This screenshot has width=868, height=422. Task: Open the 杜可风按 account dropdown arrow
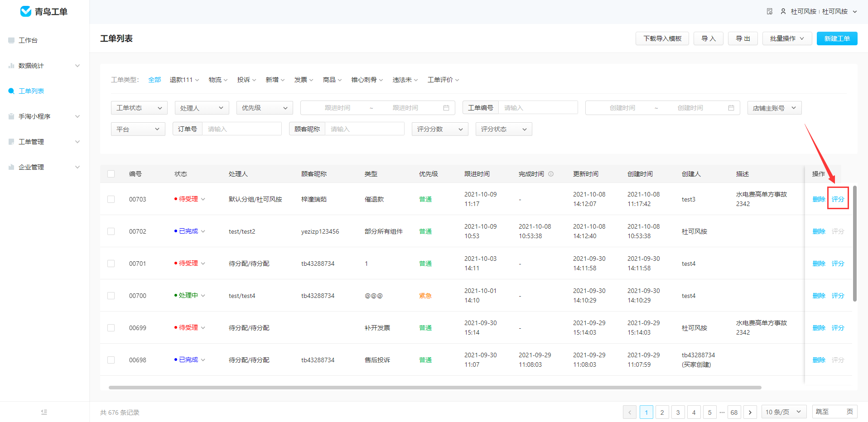[x=855, y=12]
